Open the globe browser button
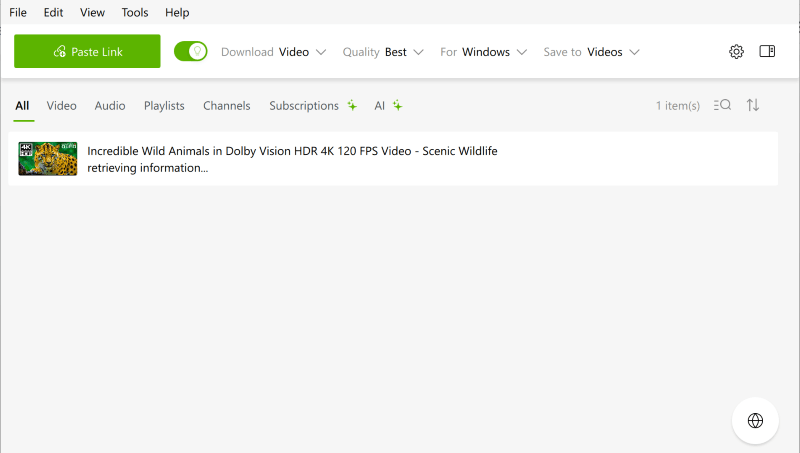The image size is (800, 453). coord(755,421)
